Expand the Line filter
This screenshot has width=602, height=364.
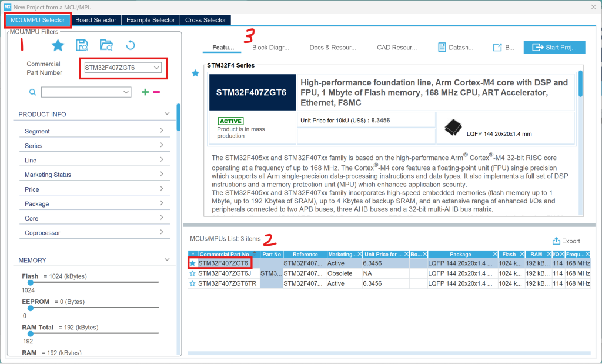point(162,159)
